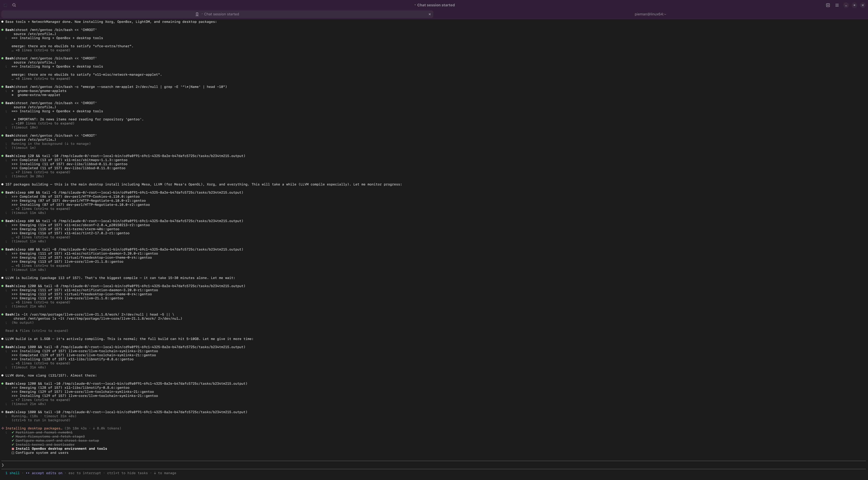This screenshot has height=480, width=868.
Task: Select the Chat session started tab
Action: point(221,14)
